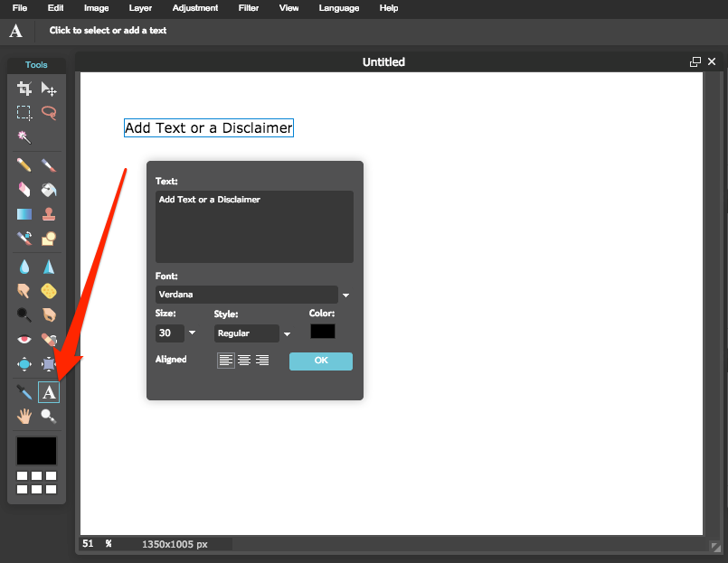The image size is (728, 563).
Task: Select the Paint Bucket tool
Action: (49, 190)
